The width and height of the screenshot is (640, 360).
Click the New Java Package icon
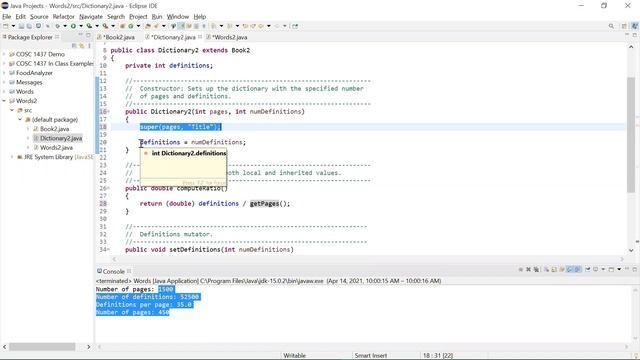coord(122,26)
